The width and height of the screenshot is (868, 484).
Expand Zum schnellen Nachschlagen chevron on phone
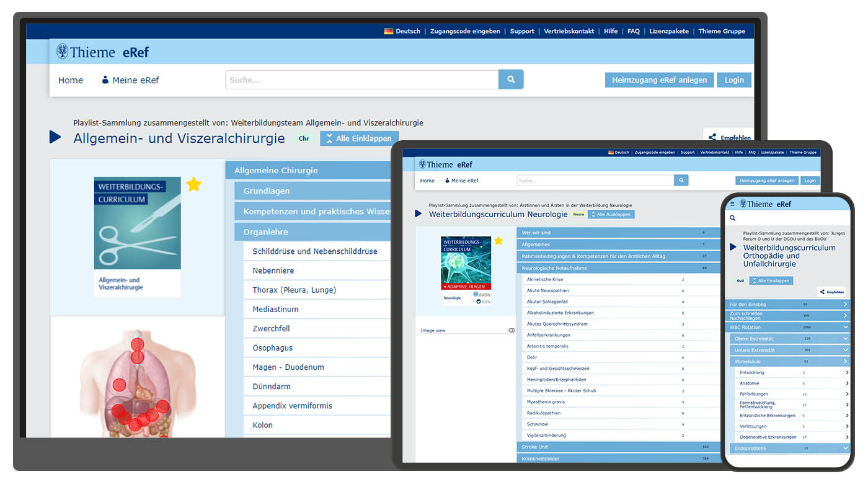click(x=845, y=315)
